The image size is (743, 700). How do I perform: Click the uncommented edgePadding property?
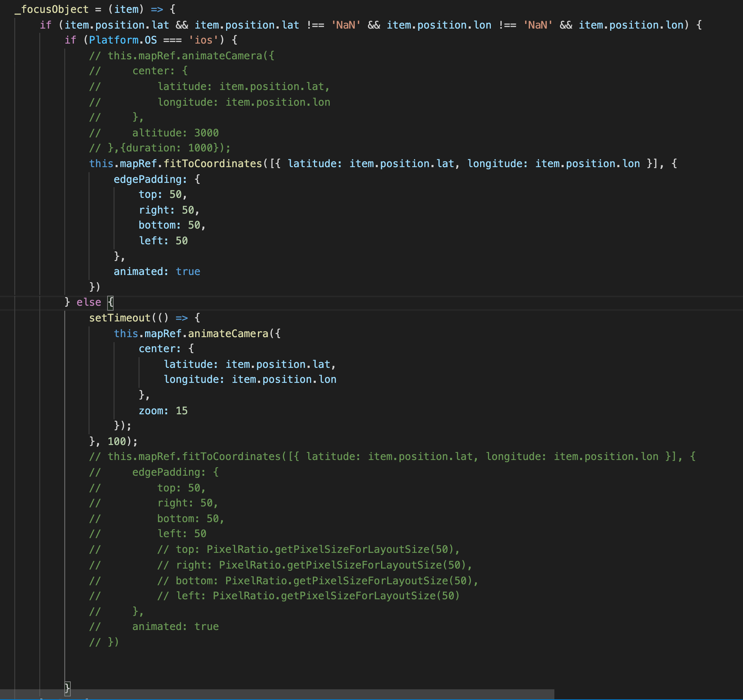(x=150, y=179)
